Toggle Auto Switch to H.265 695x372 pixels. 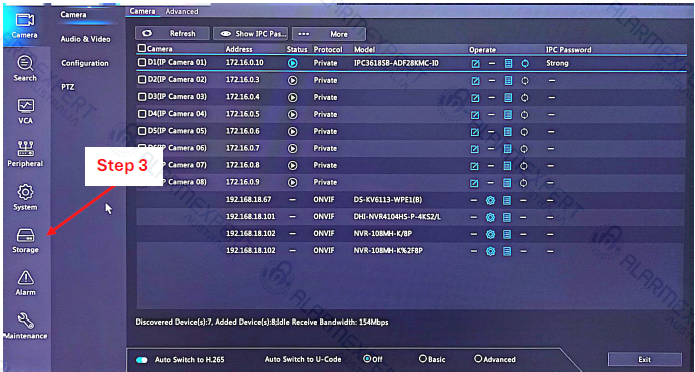[142, 360]
